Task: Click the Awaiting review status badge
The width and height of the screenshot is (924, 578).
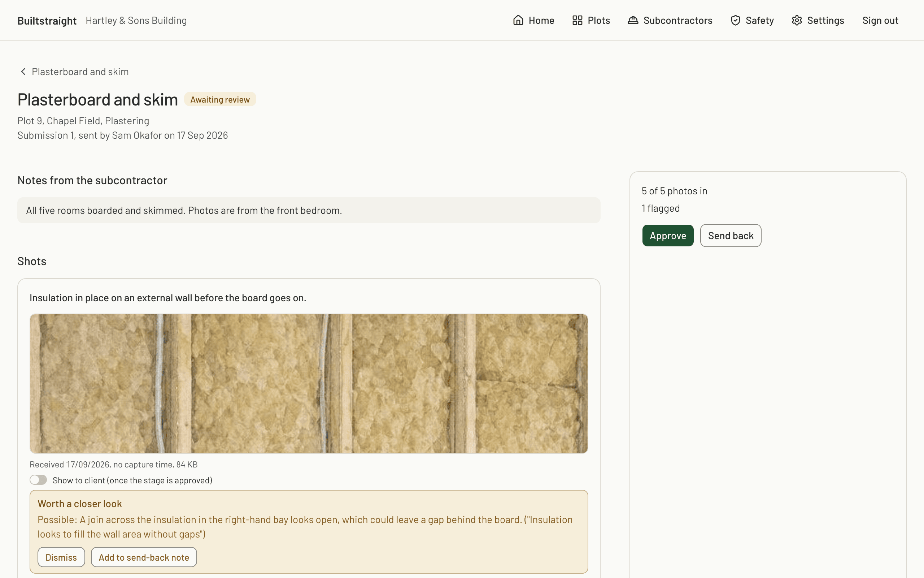Action: (220, 99)
